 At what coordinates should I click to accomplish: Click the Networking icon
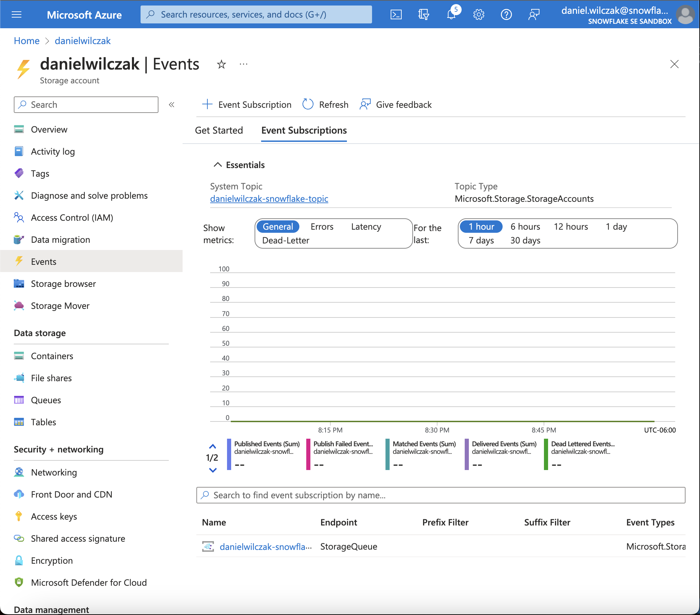[x=19, y=472]
